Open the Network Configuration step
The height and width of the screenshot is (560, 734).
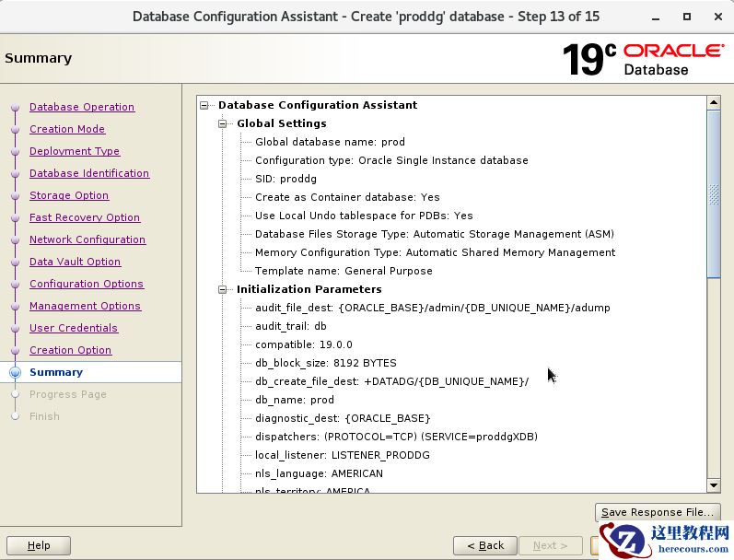pyautogui.click(x=87, y=239)
